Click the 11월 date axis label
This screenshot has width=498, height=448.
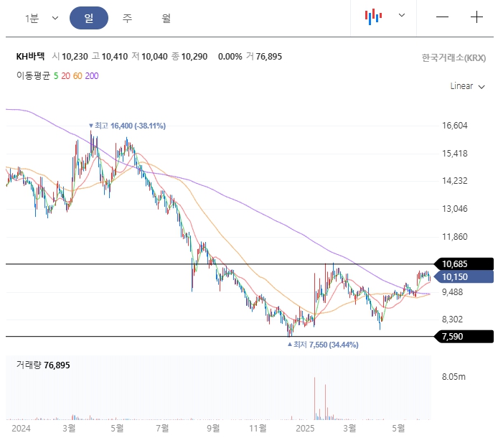tap(258, 429)
